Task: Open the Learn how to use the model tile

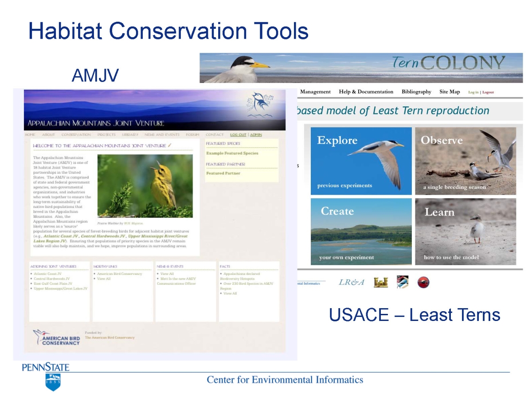Action: 465,231
